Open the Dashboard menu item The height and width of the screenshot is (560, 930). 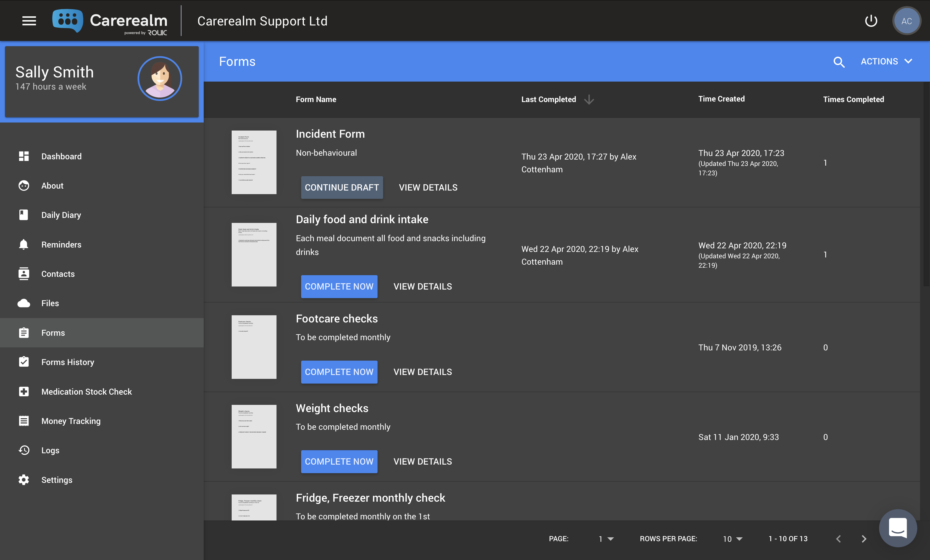pyautogui.click(x=102, y=156)
